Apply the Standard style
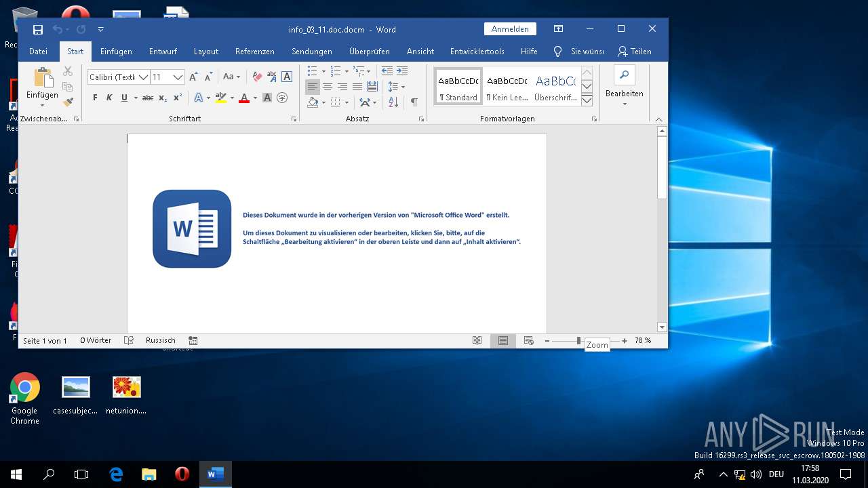This screenshot has width=868, height=488. tap(458, 86)
